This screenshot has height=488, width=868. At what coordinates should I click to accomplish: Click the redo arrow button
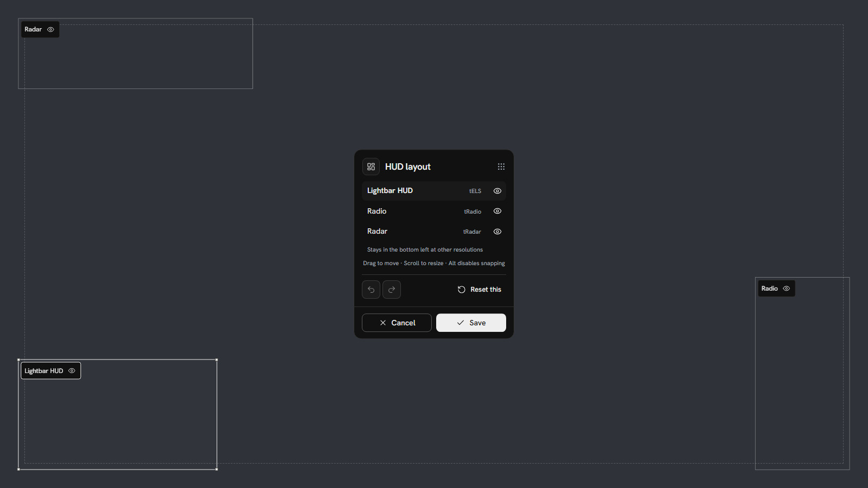(x=392, y=290)
